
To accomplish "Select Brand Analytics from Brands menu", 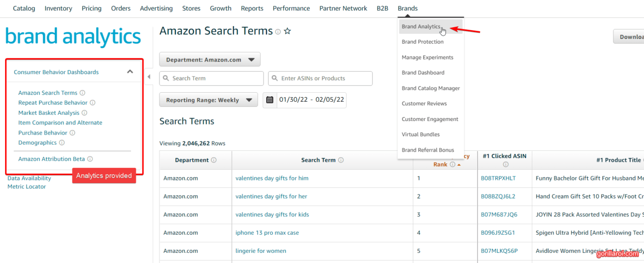I will click(x=421, y=27).
